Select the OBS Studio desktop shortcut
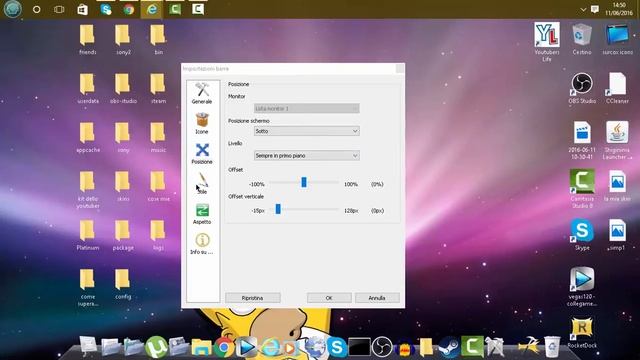640x360 pixels. 582,88
